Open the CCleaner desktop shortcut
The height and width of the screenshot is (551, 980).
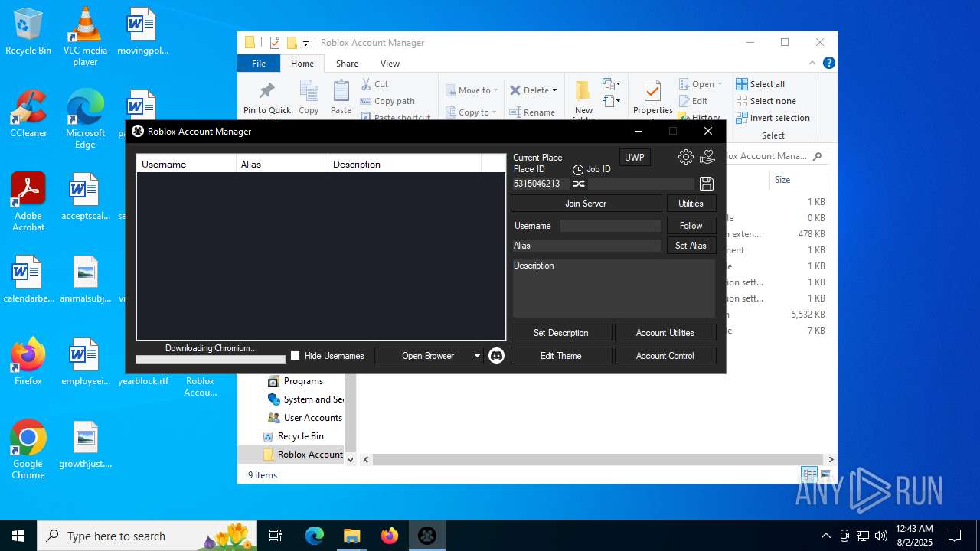[x=28, y=114]
